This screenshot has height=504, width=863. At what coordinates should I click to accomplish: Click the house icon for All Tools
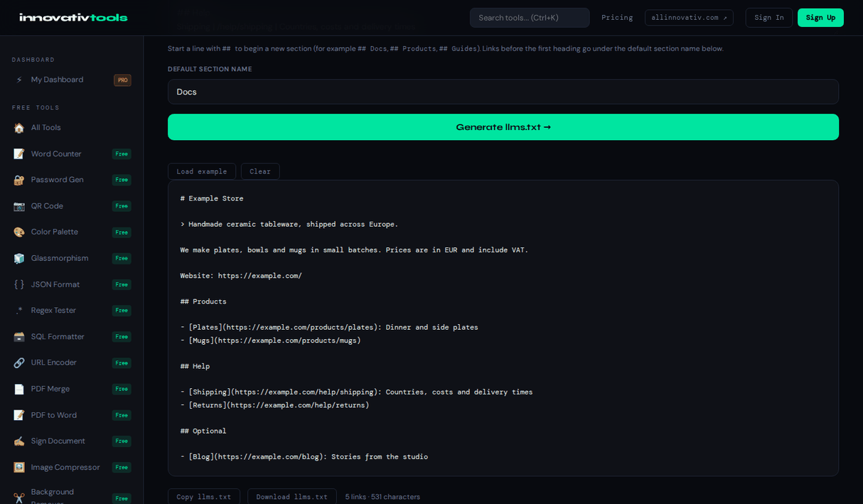click(x=19, y=128)
